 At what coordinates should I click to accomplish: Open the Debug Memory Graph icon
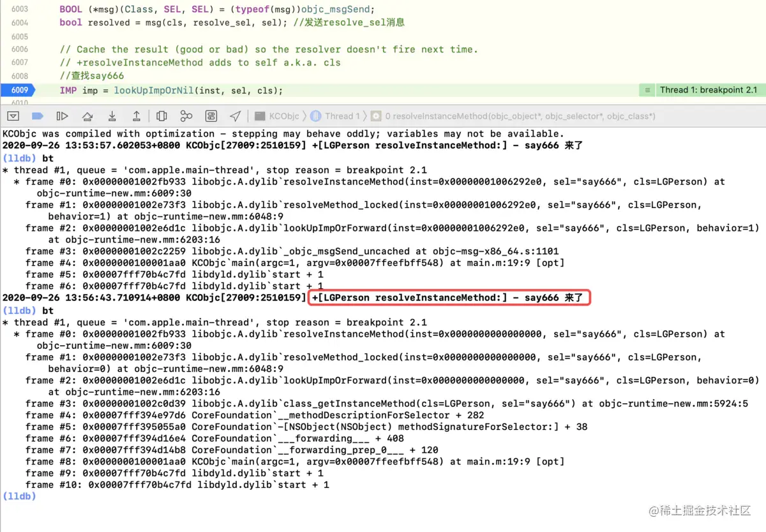click(x=186, y=116)
